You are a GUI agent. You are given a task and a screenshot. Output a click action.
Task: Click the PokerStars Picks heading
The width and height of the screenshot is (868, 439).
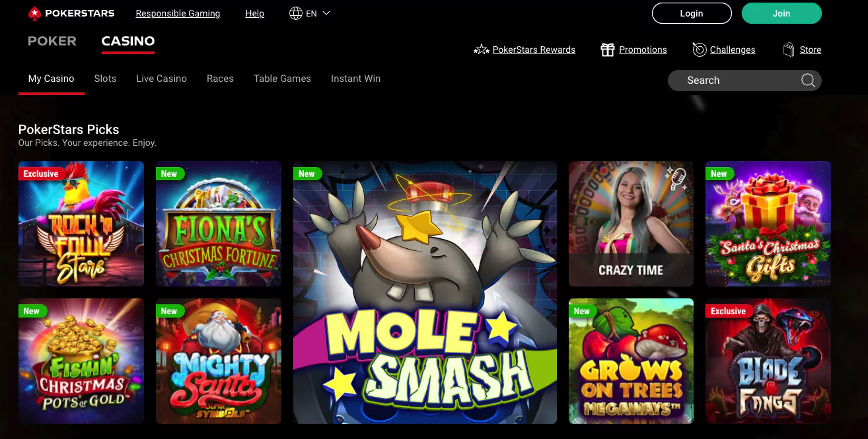69,129
